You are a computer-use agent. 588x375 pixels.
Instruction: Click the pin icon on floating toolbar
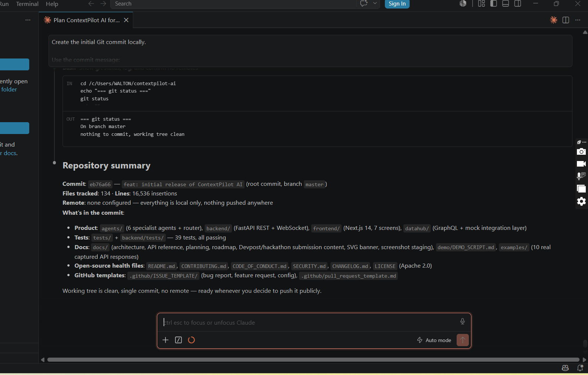pos(579,142)
